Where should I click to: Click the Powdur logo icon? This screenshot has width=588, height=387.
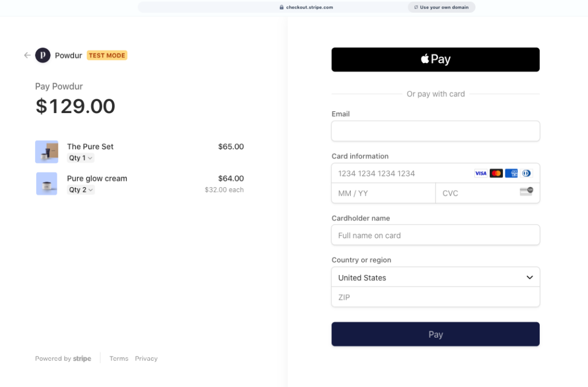click(x=42, y=55)
